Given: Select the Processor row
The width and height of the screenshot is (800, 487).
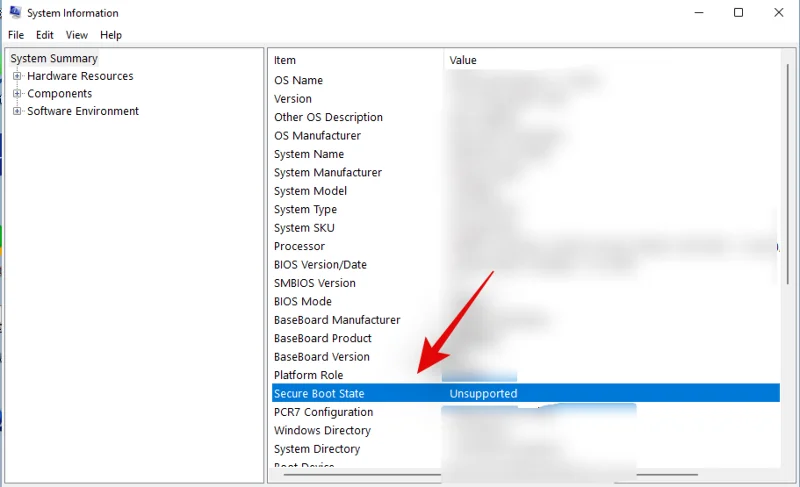Looking at the screenshot, I should click(x=526, y=246).
